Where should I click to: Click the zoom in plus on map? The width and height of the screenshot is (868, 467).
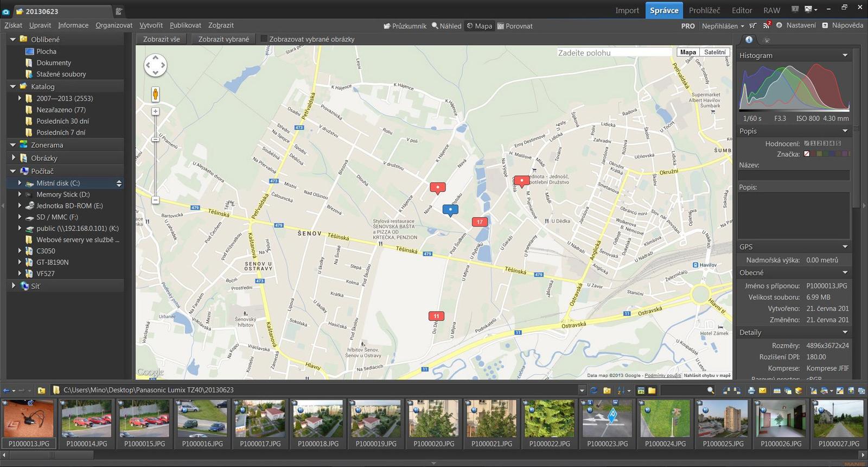pos(155,111)
